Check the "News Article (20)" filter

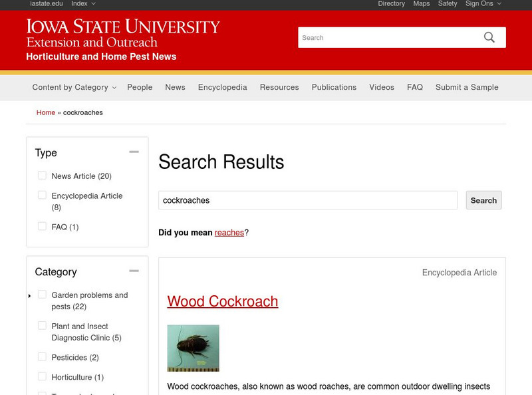point(42,176)
